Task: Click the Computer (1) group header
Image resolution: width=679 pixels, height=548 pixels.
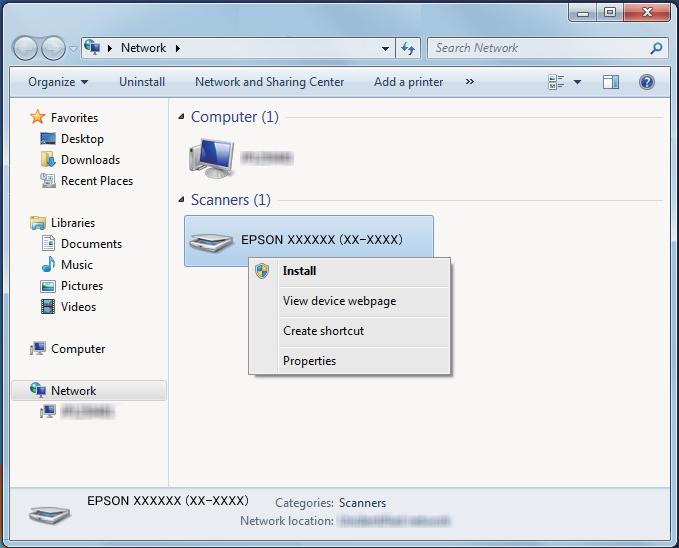Action: [235, 117]
